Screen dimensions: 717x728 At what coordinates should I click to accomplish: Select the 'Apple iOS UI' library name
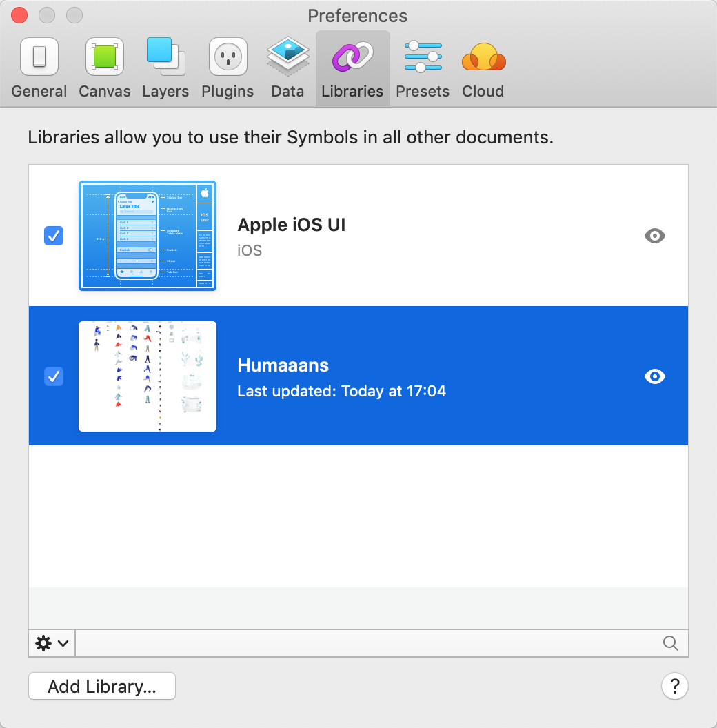291,225
